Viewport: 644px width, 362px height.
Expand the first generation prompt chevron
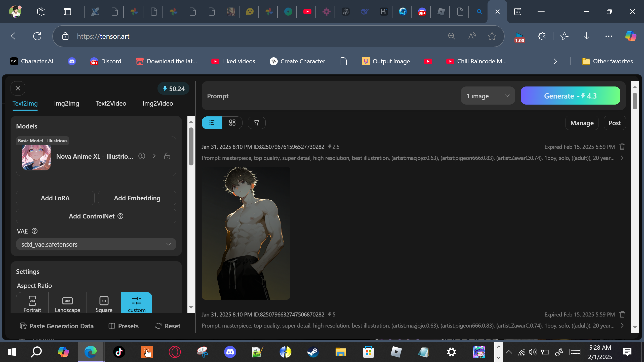pos(622,158)
